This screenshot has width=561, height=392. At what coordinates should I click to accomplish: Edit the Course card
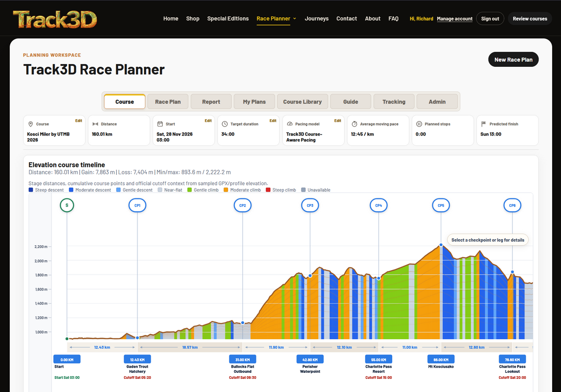coord(79,121)
